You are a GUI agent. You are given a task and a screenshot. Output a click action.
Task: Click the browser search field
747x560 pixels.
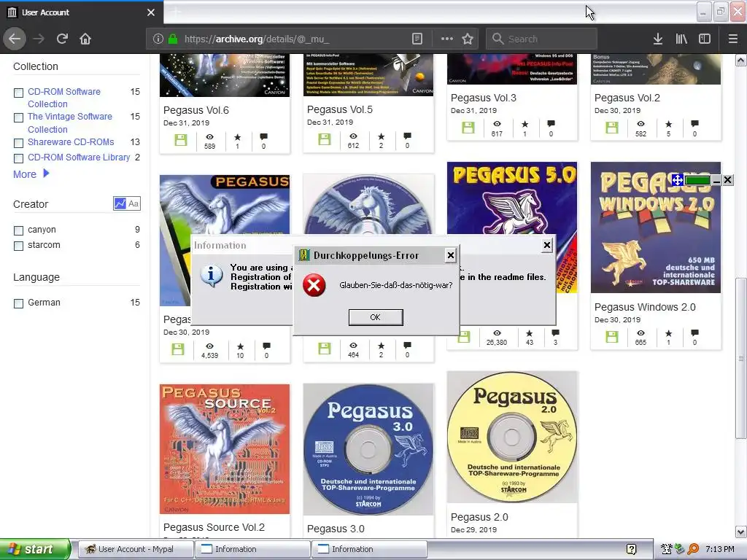pyautogui.click(x=542, y=39)
